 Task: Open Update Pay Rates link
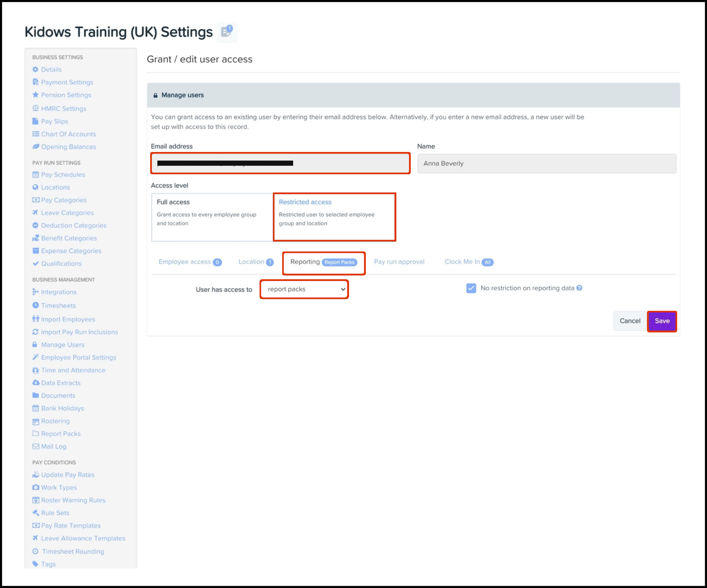[68, 475]
